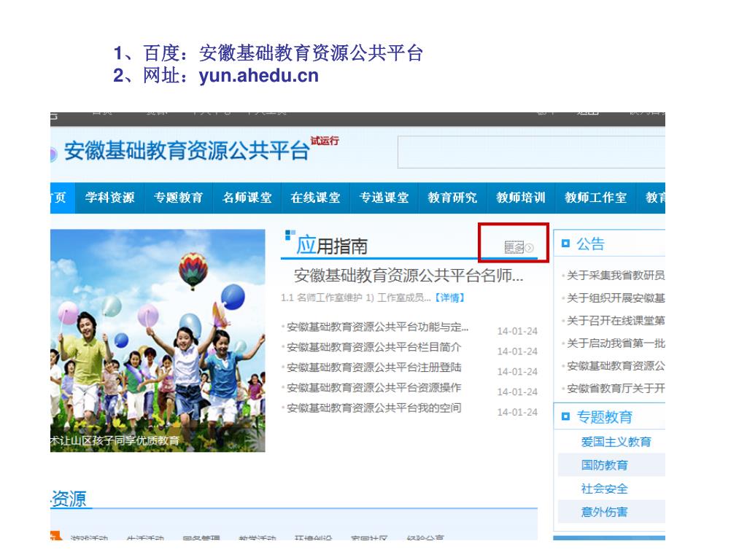Open the 专递课堂 nav tab

tap(384, 198)
